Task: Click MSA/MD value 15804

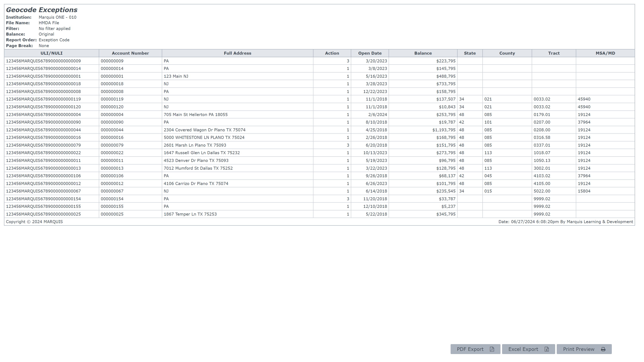Action: coord(584,191)
